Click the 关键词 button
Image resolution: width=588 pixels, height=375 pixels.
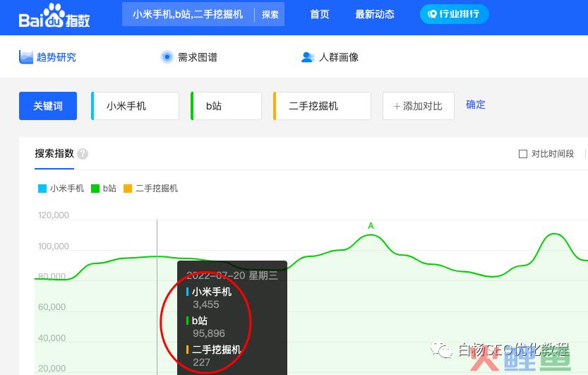[48, 106]
